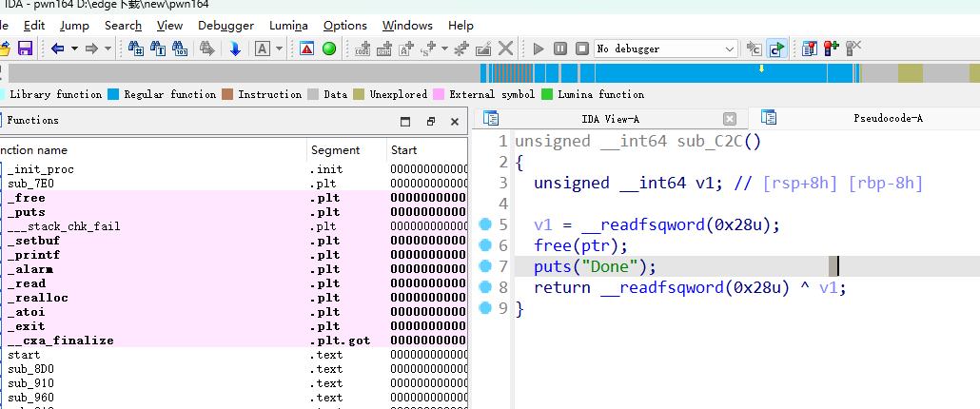Pause process with the pause button
Image resolution: width=980 pixels, height=409 pixels.
(x=560, y=49)
